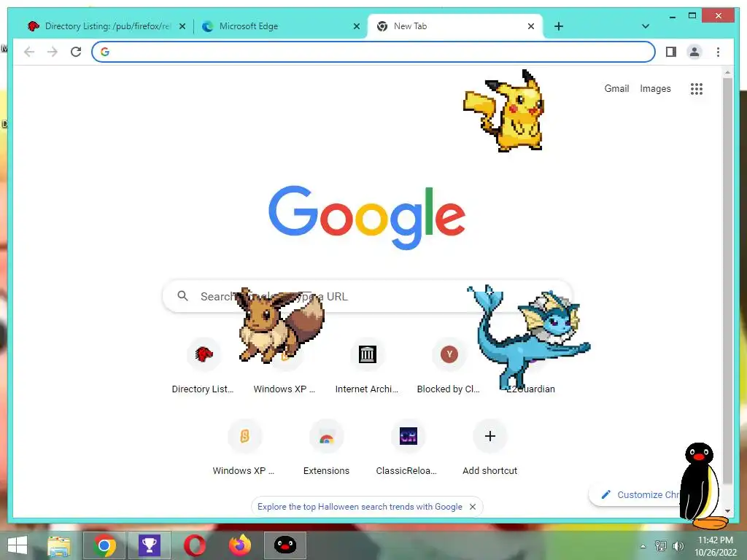Close the Directory Listing tab
This screenshot has height=560, width=747.
[x=182, y=26]
